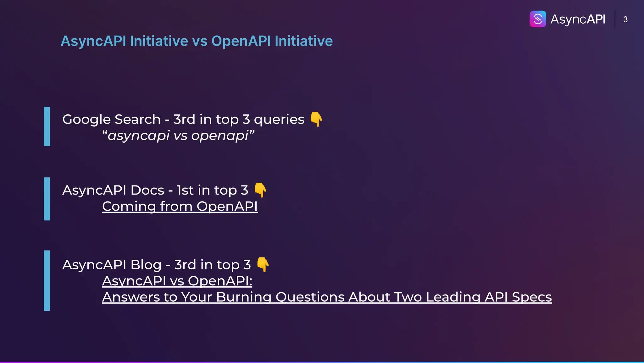
Task: Click "AsyncAPI Initiative" in the slide title
Action: click(124, 41)
